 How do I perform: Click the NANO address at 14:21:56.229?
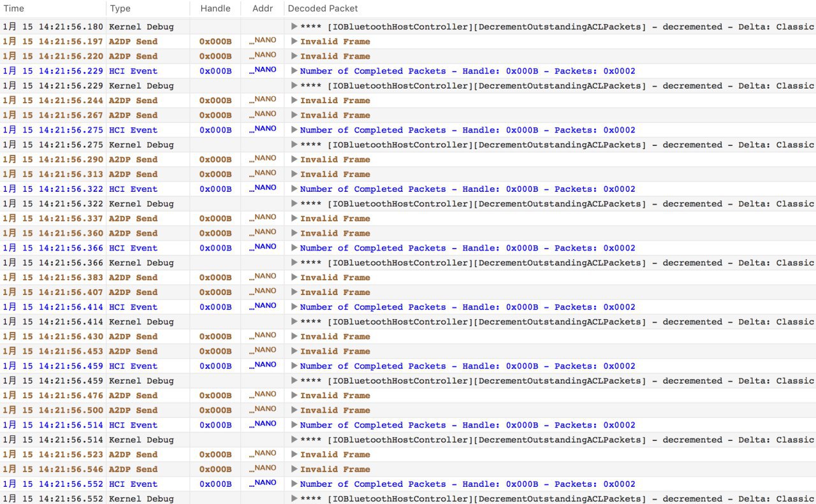point(263,69)
